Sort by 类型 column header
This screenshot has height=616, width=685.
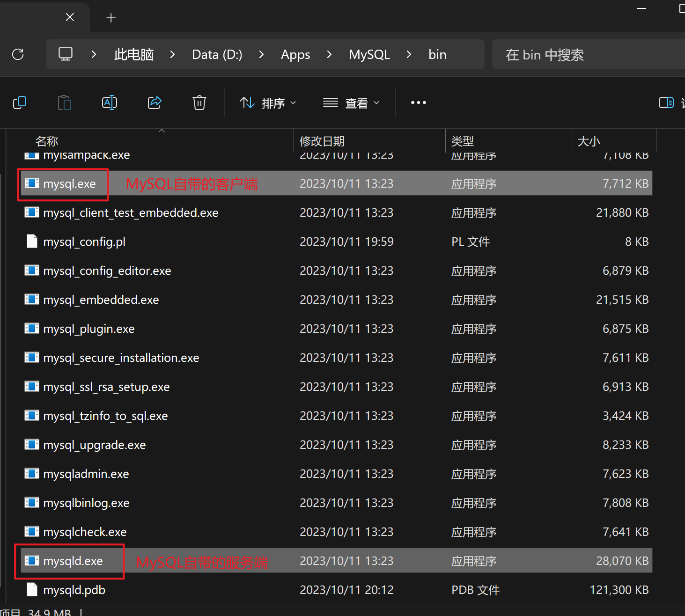click(x=463, y=141)
